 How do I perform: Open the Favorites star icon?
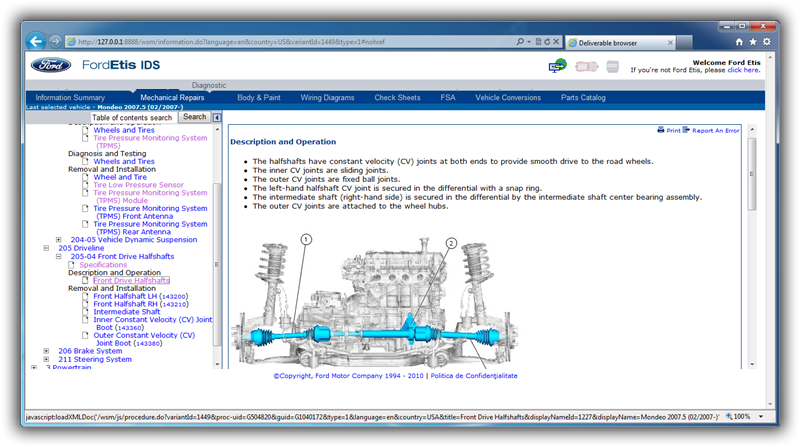pos(753,42)
